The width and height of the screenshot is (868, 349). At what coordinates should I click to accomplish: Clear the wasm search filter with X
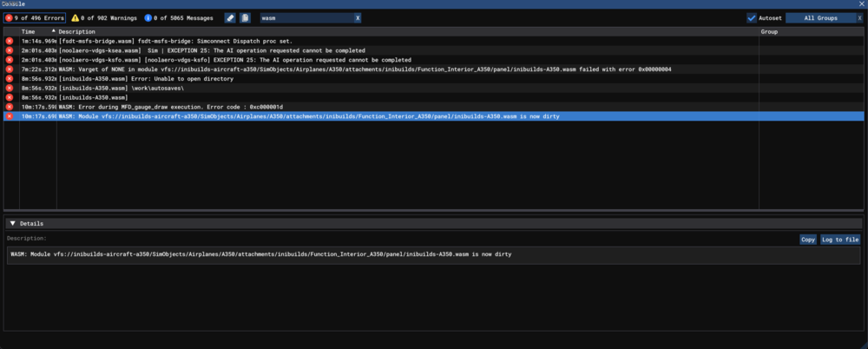358,18
